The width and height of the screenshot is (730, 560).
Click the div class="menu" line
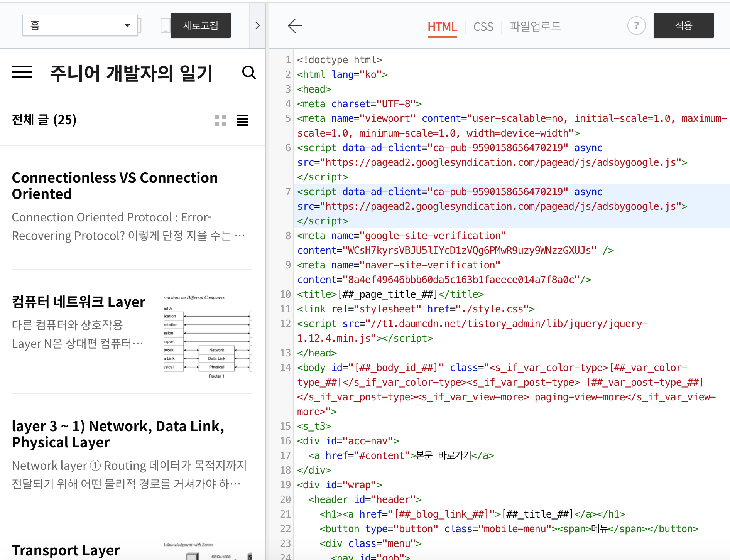tap(371, 543)
